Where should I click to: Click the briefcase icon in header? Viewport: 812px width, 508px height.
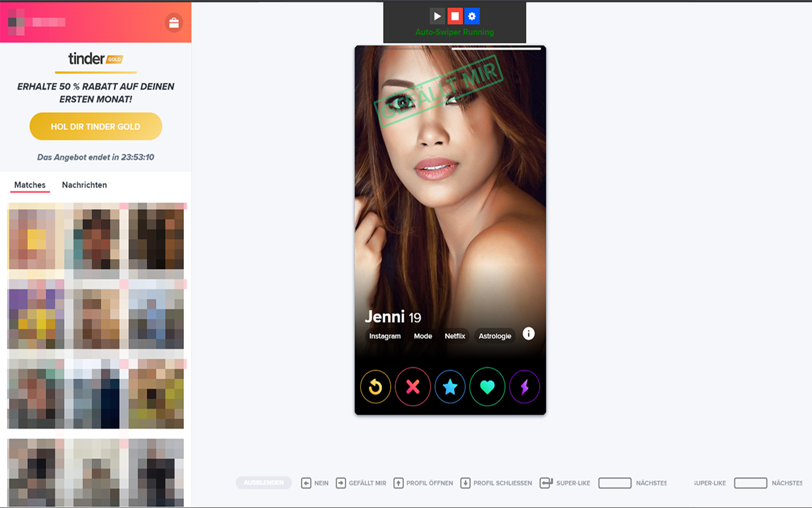(x=173, y=23)
